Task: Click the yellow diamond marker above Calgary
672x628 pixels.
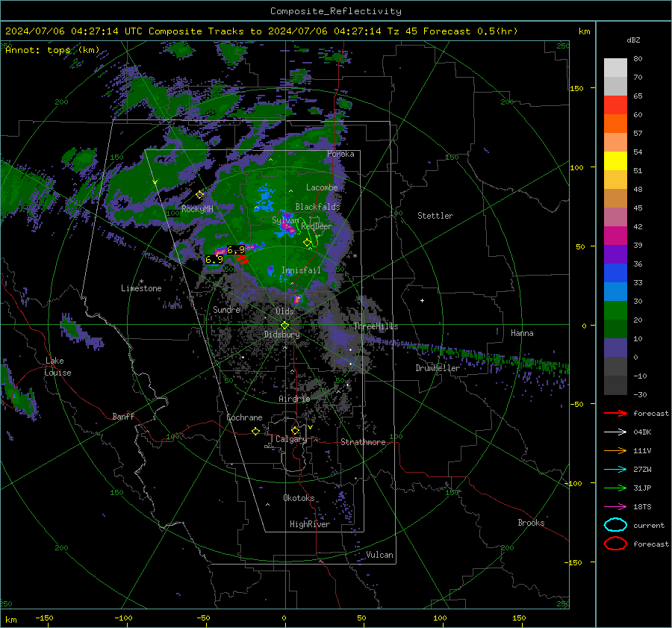Action: coord(295,430)
